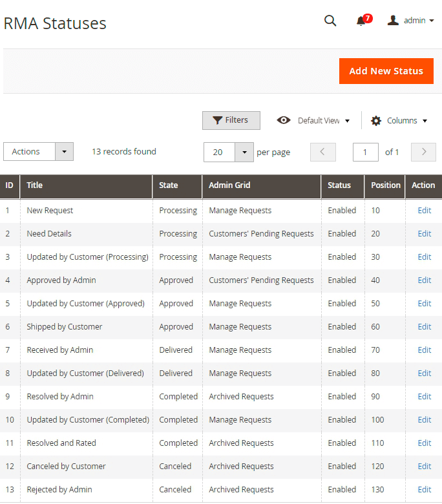Click the Add New Status button
The image size is (442, 504).
(386, 71)
